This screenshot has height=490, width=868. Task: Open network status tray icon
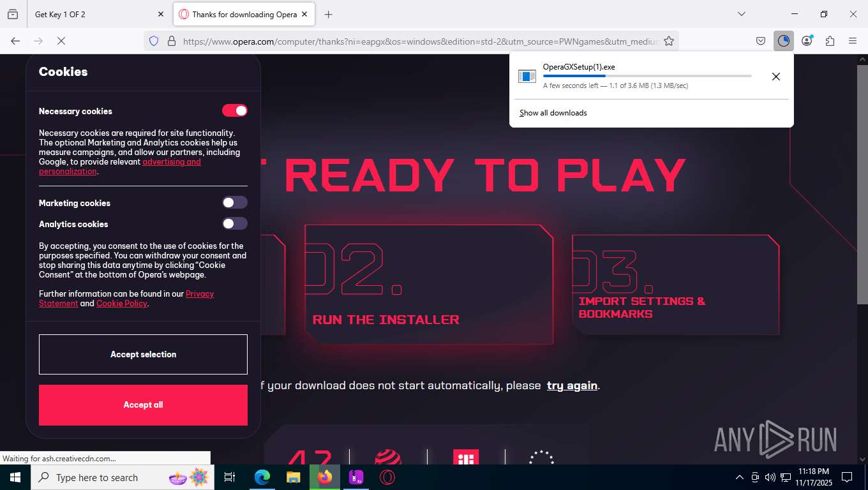[x=785, y=477]
